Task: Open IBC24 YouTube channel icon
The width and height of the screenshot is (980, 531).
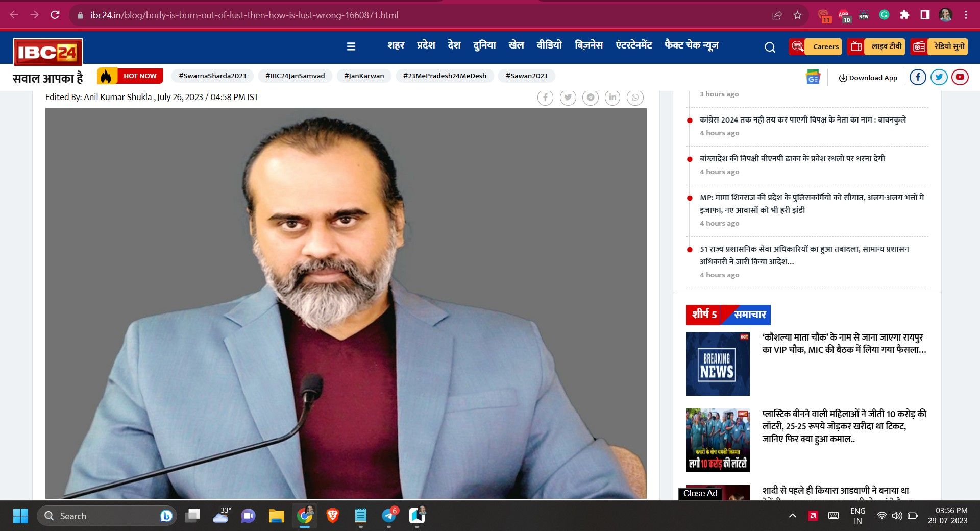Action: point(960,77)
